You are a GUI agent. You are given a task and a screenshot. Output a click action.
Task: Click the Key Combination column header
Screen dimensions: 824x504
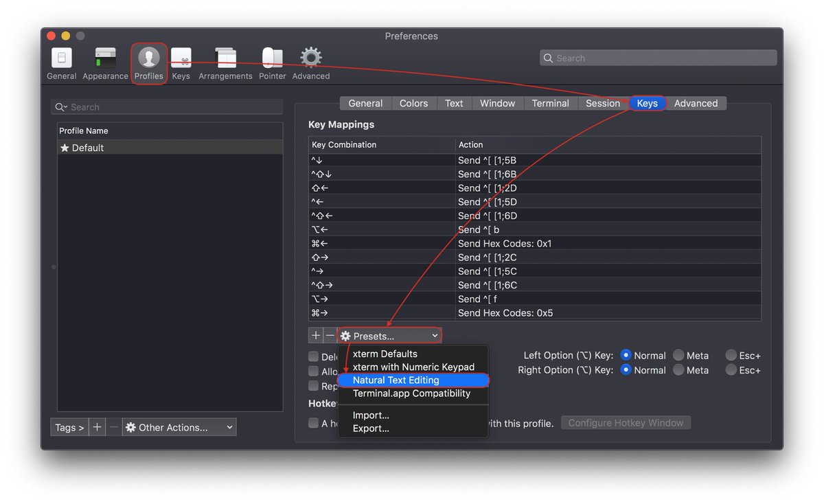pyautogui.click(x=382, y=144)
